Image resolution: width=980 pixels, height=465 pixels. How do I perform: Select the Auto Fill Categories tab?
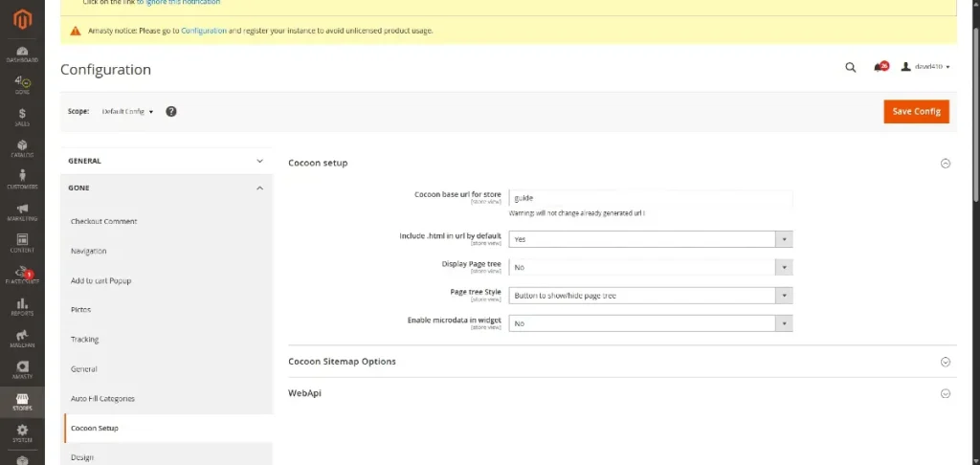pyautogui.click(x=102, y=398)
